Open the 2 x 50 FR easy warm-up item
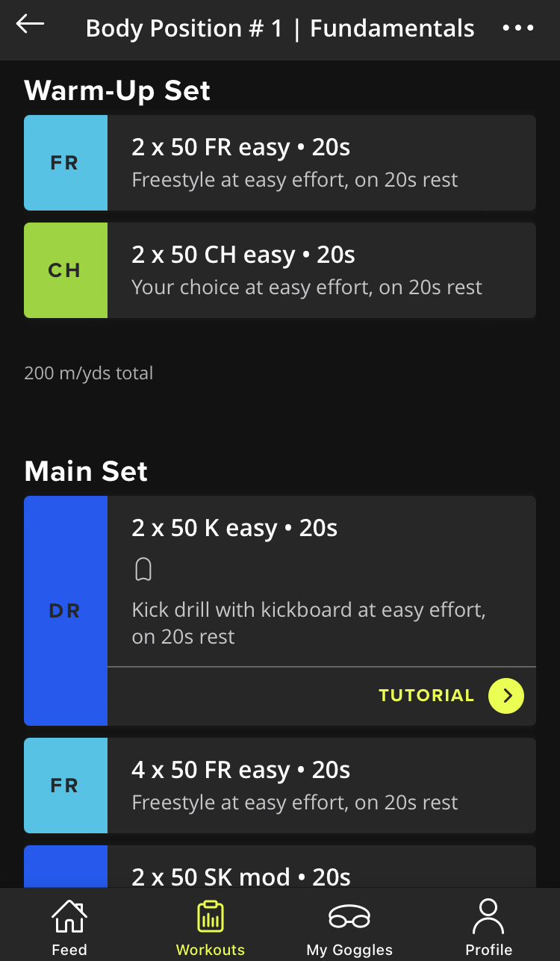 (280, 163)
